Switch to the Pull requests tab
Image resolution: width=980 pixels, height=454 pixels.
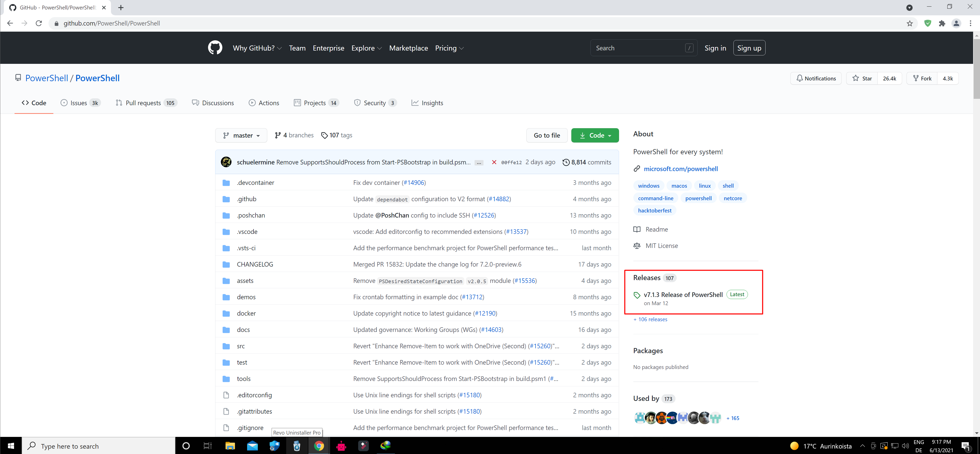tap(143, 103)
